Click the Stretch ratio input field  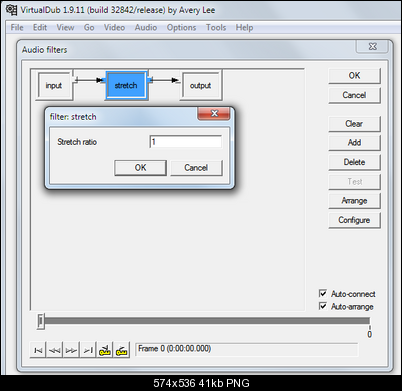[x=186, y=142]
